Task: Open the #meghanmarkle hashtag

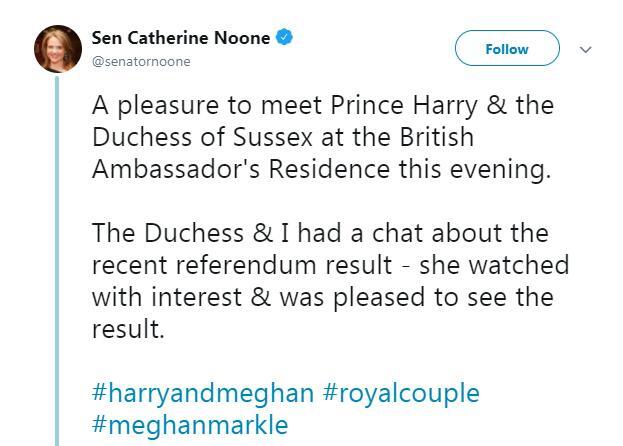Action: (190, 424)
